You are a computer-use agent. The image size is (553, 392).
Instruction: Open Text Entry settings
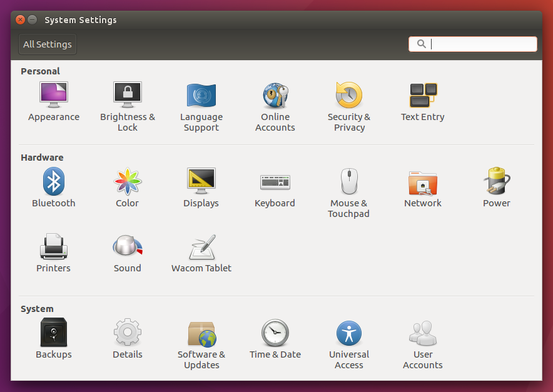(423, 96)
